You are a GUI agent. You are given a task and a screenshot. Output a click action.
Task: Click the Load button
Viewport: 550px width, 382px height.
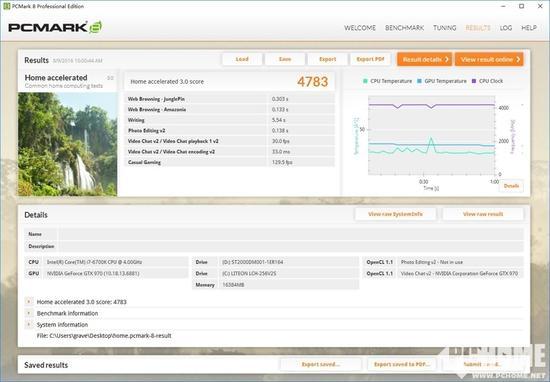[242, 59]
